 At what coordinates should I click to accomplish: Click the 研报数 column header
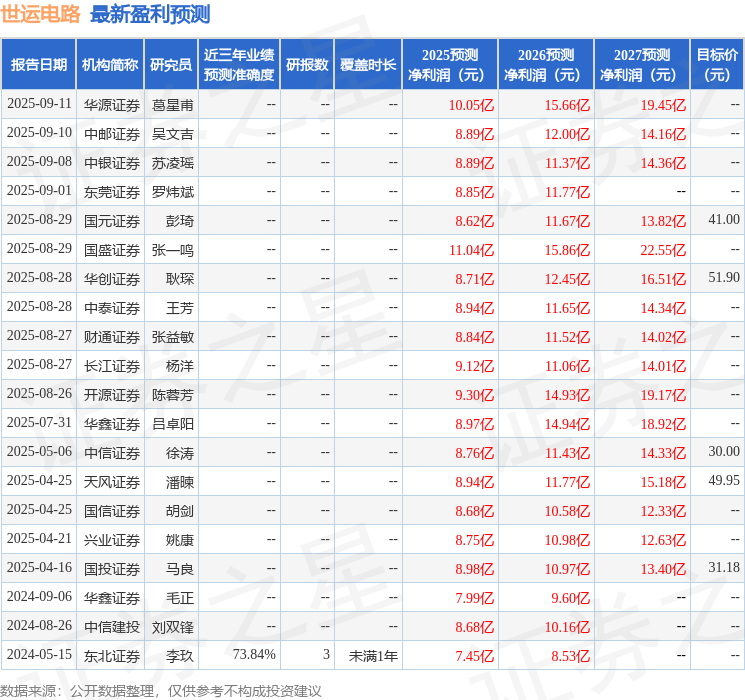coord(307,65)
